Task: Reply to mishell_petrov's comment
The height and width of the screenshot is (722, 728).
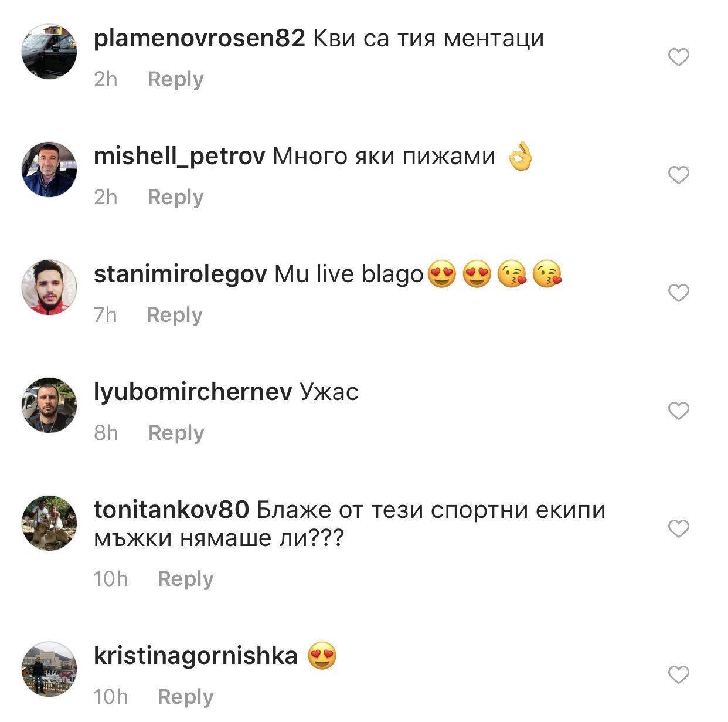Action: tap(175, 197)
